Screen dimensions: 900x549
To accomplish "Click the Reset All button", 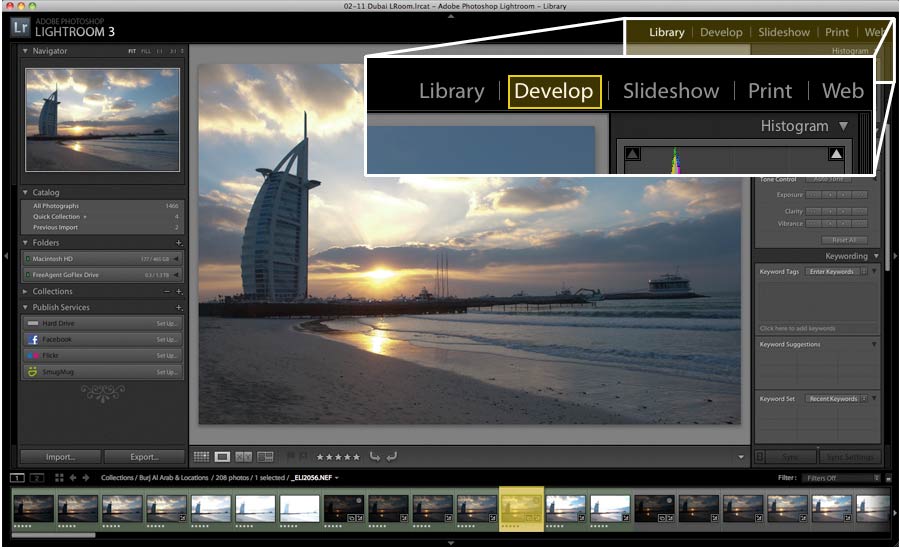I will [844, 240].
